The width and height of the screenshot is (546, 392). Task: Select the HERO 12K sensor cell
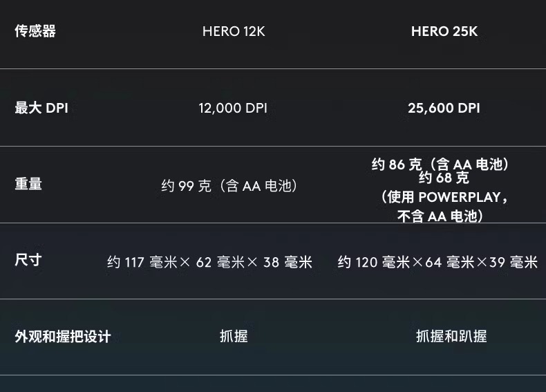tap(234, 31)
